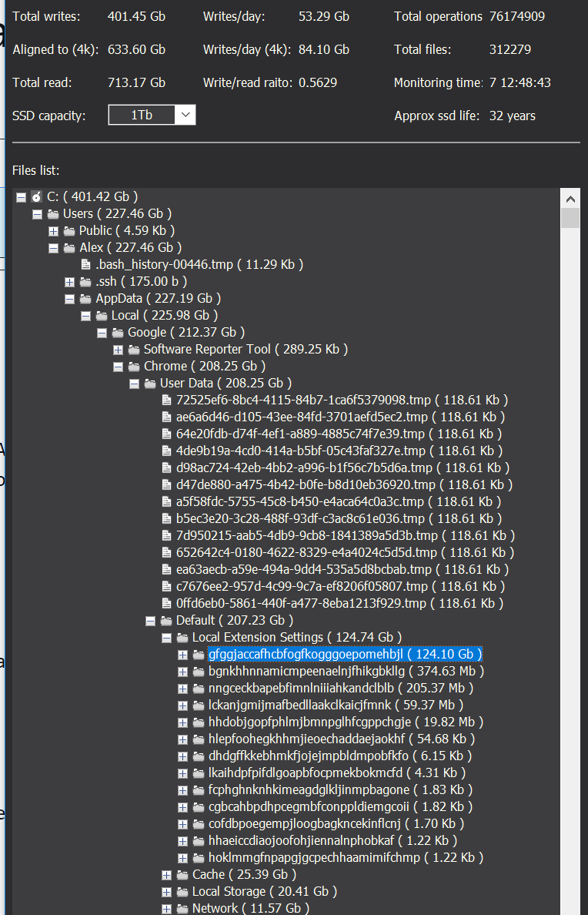Select the 652642c4-0180-4622 tmp file row
588x915 pixels.
pos(345,552)
